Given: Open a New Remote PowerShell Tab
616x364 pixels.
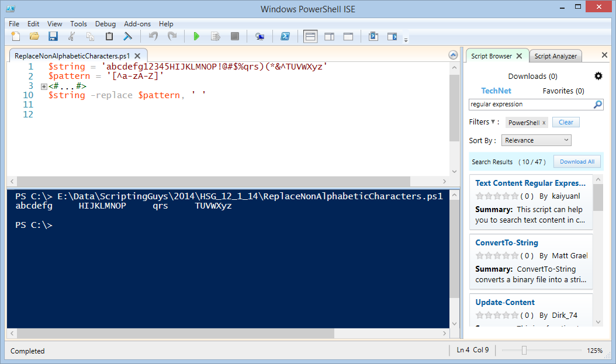Looking at the screenshot, I should click(x=259, y=37).
